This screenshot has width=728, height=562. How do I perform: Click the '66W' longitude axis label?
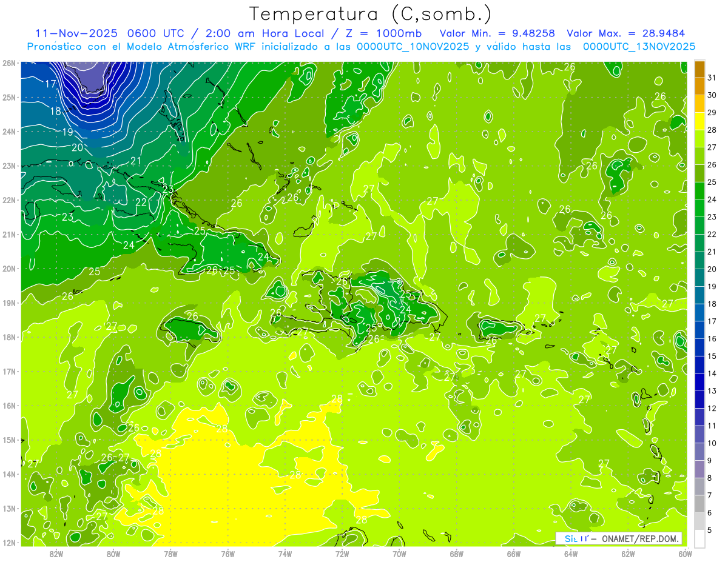click(x=514, y=554)
